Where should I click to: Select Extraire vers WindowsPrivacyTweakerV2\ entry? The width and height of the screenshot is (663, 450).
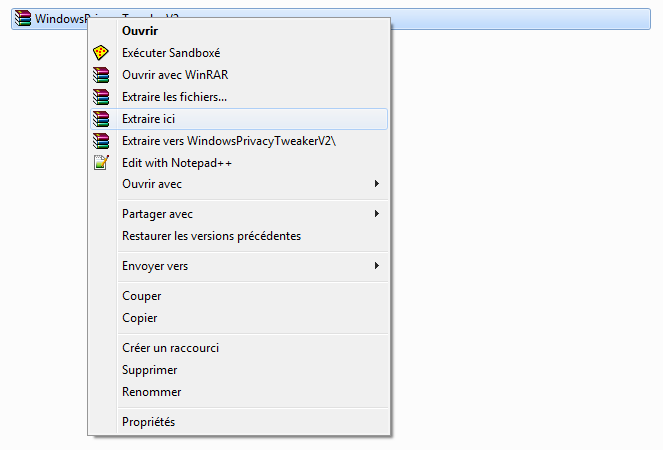point(239,141)
